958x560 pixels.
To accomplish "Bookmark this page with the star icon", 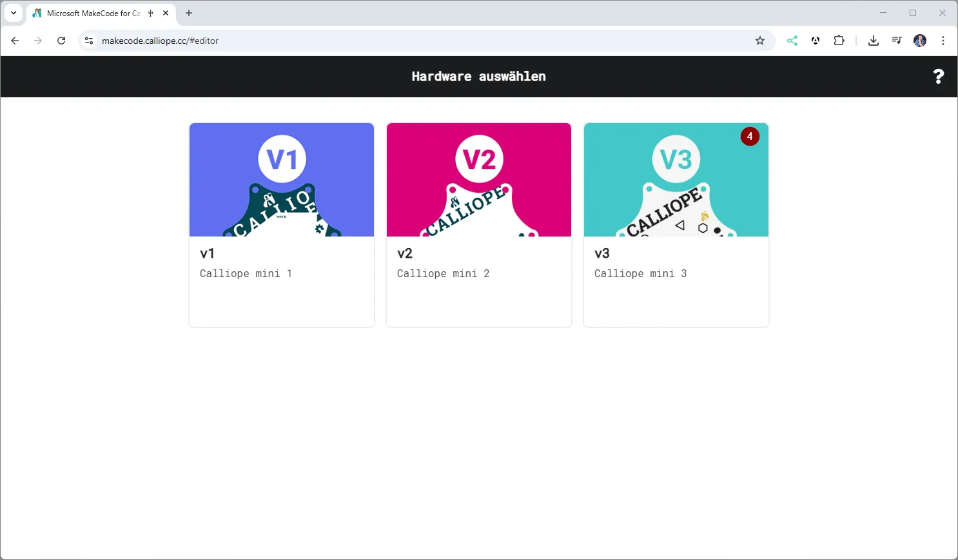I will pyautogui.click(x=760, y=41).
